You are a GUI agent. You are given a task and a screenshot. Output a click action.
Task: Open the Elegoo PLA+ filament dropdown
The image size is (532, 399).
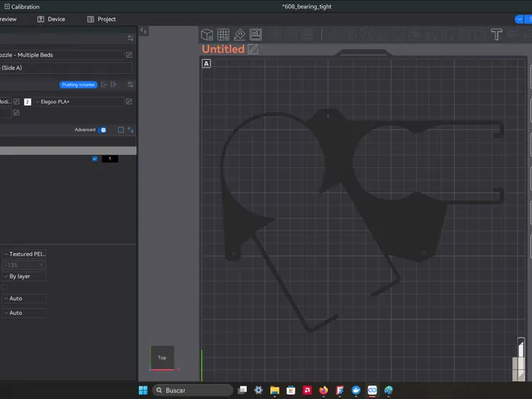click(79, 101)
